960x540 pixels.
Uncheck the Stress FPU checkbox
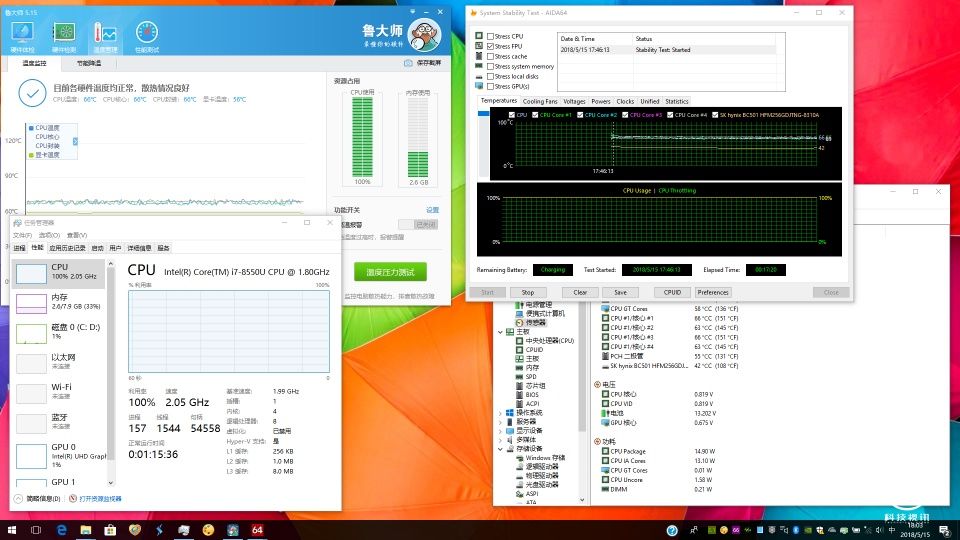click(490, 47)
